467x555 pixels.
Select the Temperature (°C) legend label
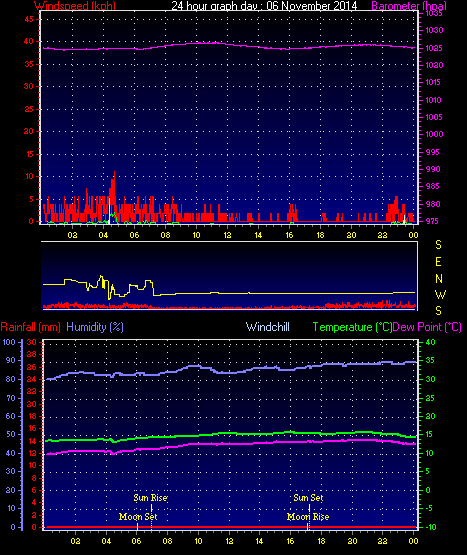(x=352, y=327)
